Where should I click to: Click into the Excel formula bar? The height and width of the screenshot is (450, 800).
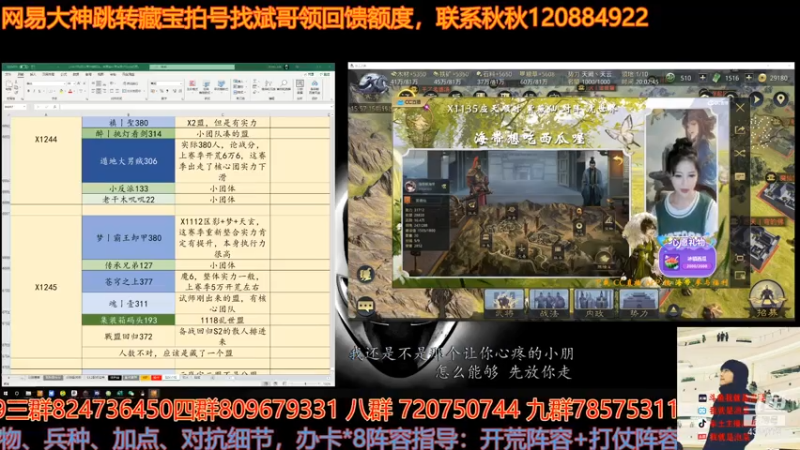(x=195, y=107)
